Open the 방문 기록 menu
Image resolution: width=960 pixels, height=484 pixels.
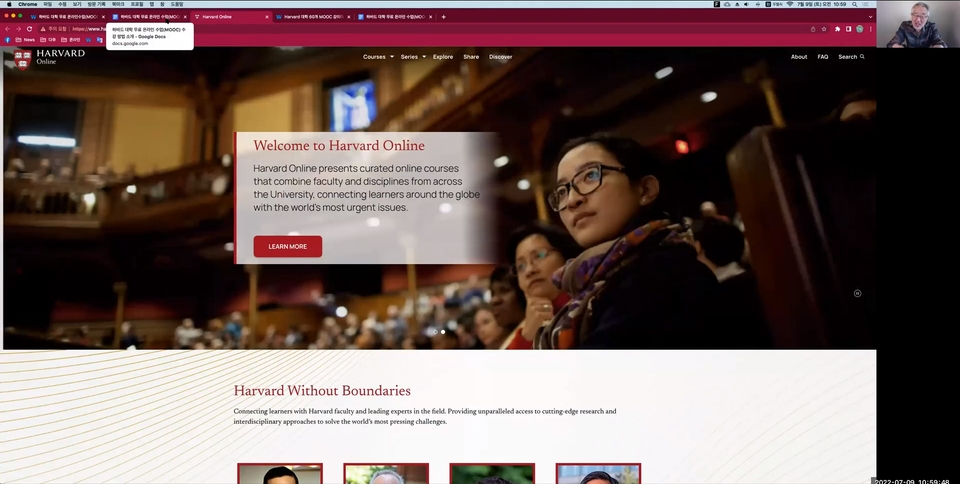click(x=96, y=4)
